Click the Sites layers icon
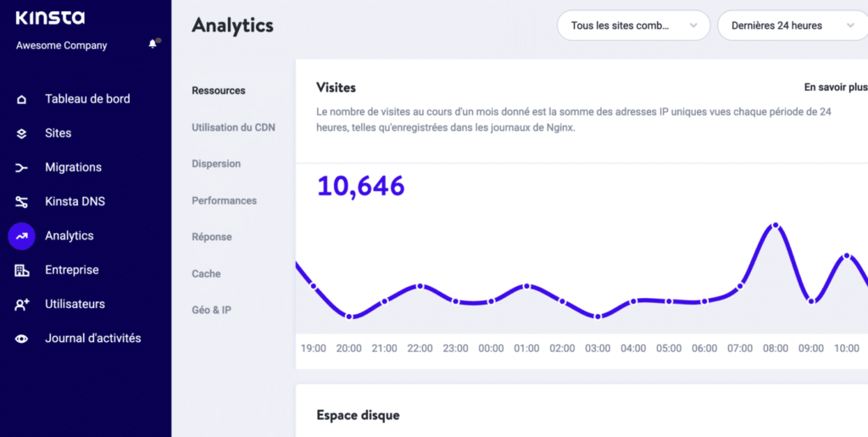This screenshot has width=868, height=437. (22, 133)
